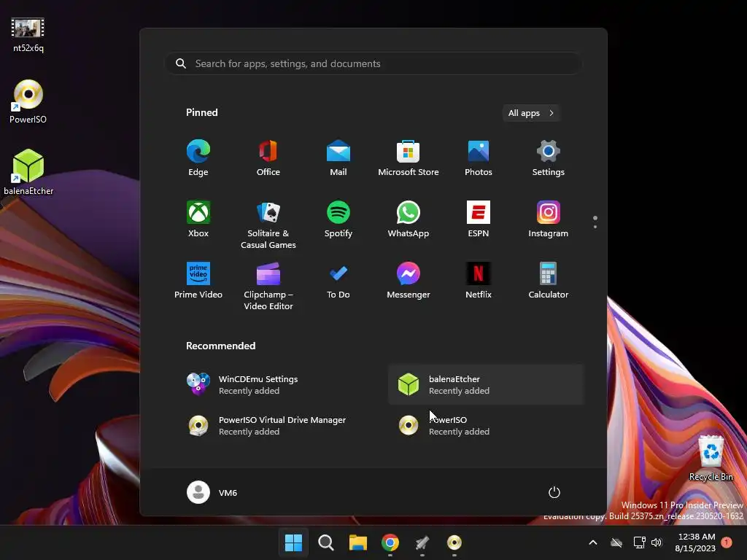This screenshot has width=747, height=560.
Task: Select balenaEtcher desktop shortcut
Action: pos(28,172)
